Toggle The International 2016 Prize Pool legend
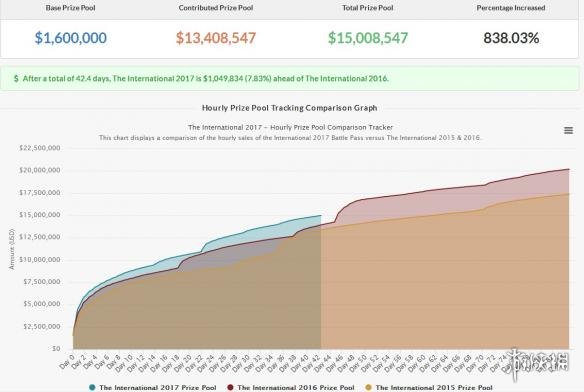Viewport: 584px width, 392px height. [291, 388]
